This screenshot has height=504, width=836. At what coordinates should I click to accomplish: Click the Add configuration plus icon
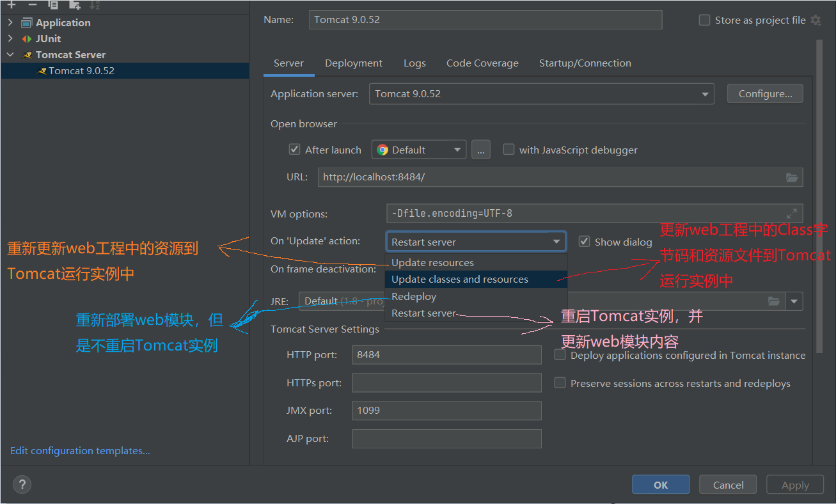click(x=11, y=4)
